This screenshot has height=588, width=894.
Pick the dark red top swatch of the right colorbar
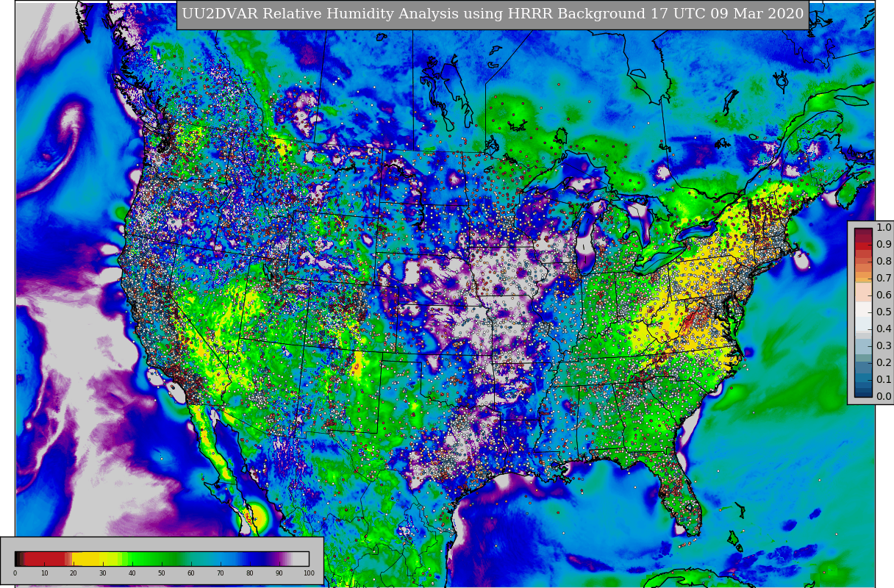(863, 232)
